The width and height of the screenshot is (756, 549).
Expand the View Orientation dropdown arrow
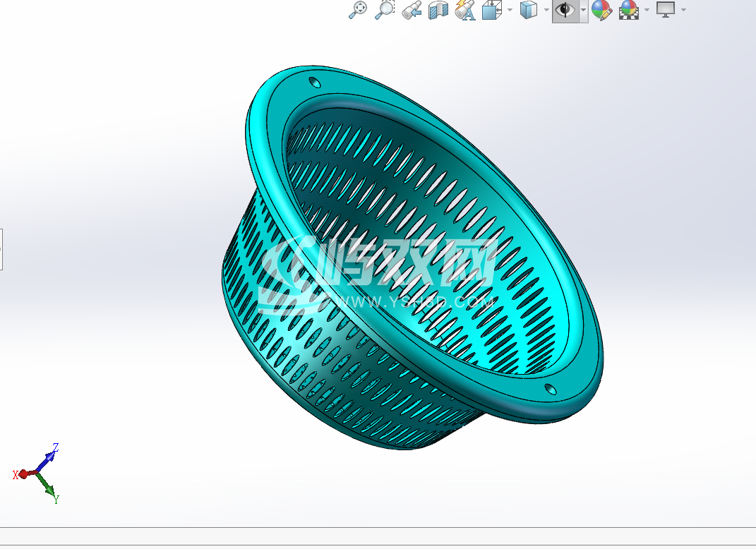510,10
